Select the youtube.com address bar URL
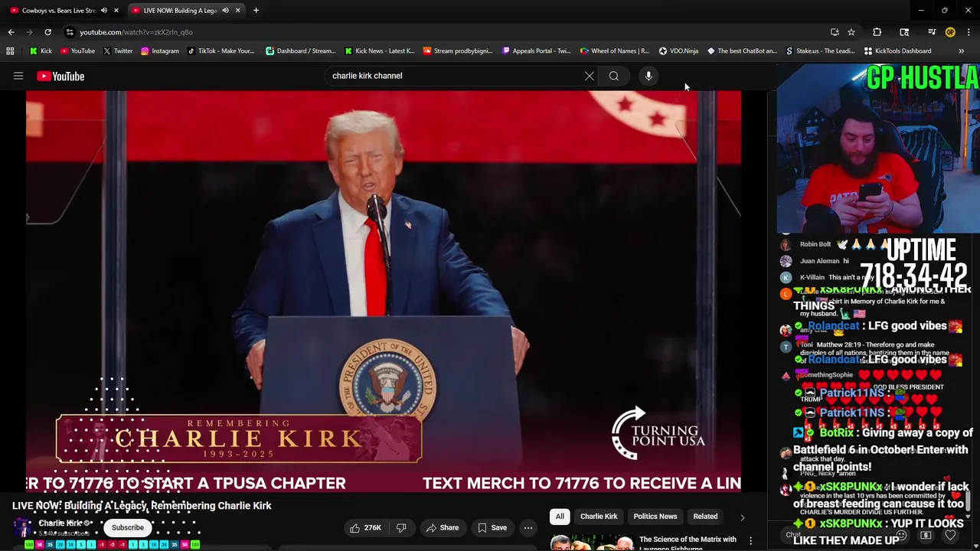This screenshot has height=551, width=980. click(136, 32)
